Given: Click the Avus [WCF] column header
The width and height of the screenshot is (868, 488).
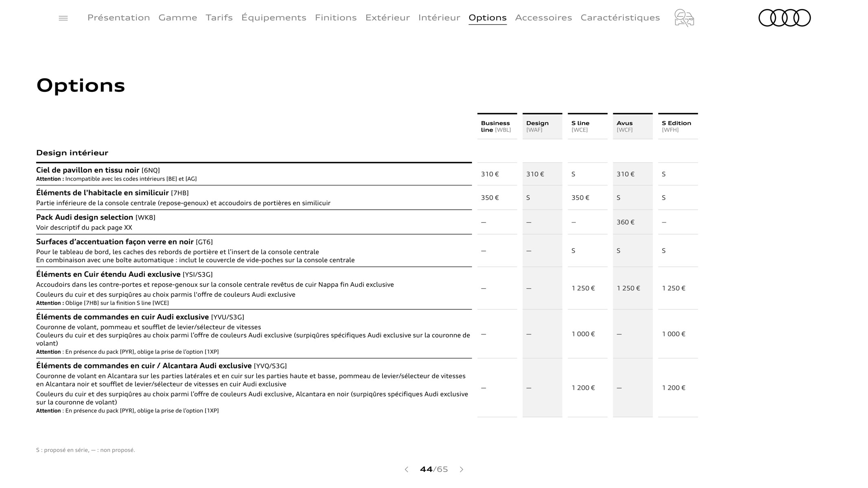Looking at the screenshot, I should tap(633, 126).
